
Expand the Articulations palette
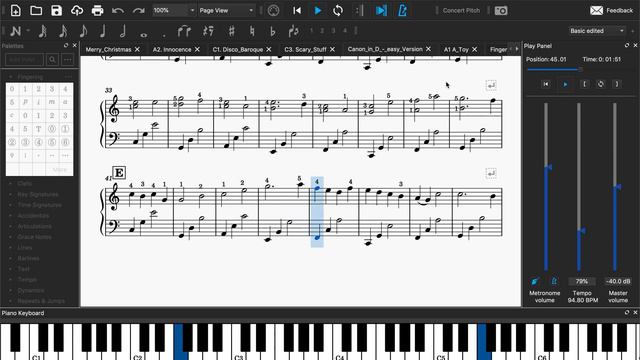tap(11, 226)
